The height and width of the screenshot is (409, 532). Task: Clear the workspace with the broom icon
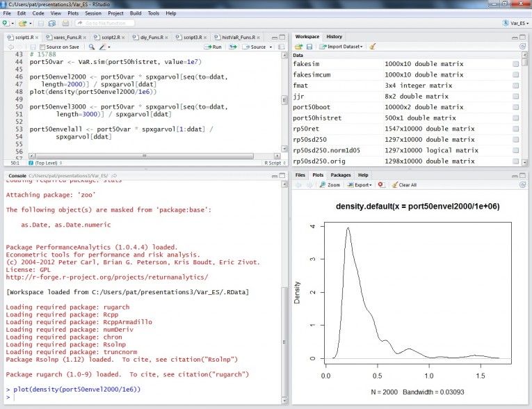point(373,47)
